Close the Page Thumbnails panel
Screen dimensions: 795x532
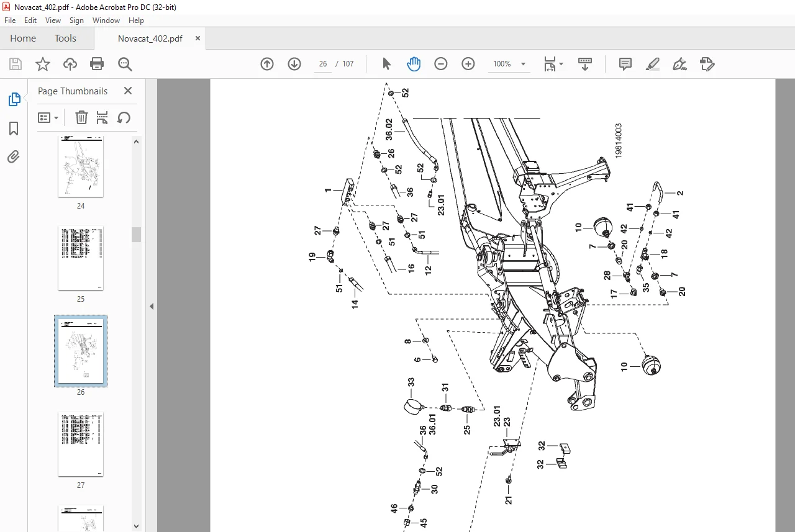click(x=128, y=91)
